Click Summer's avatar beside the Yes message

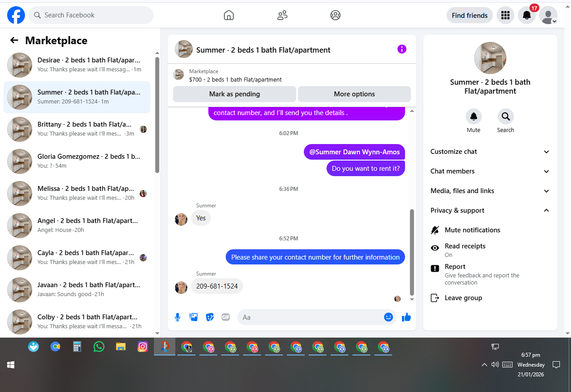tap(181, 219)
